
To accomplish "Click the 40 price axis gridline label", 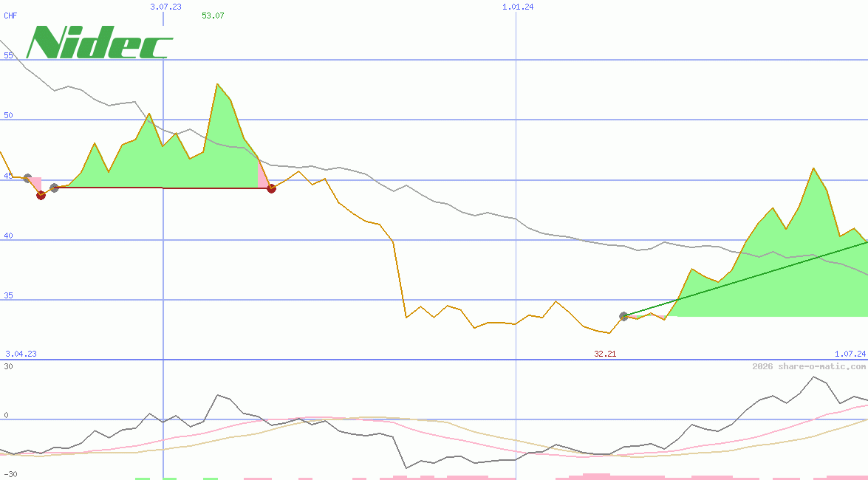I will pos(7,236).
